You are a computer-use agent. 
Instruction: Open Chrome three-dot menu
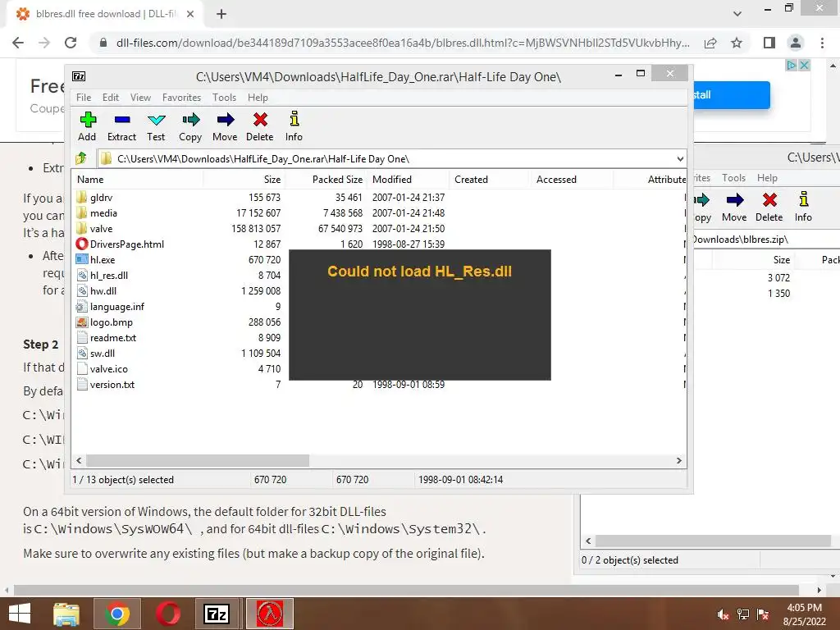point(822,43)
